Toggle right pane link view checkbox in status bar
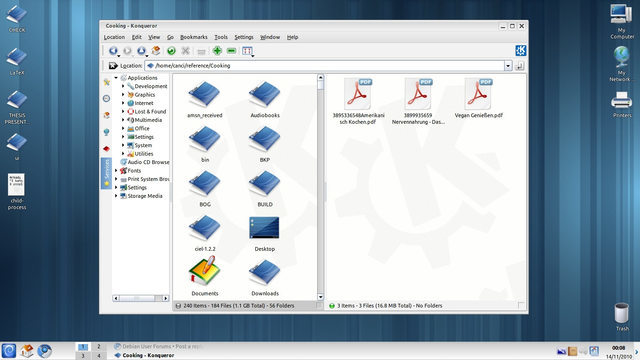The height and width of the screenshot is (360, 640). coord(521,305)
